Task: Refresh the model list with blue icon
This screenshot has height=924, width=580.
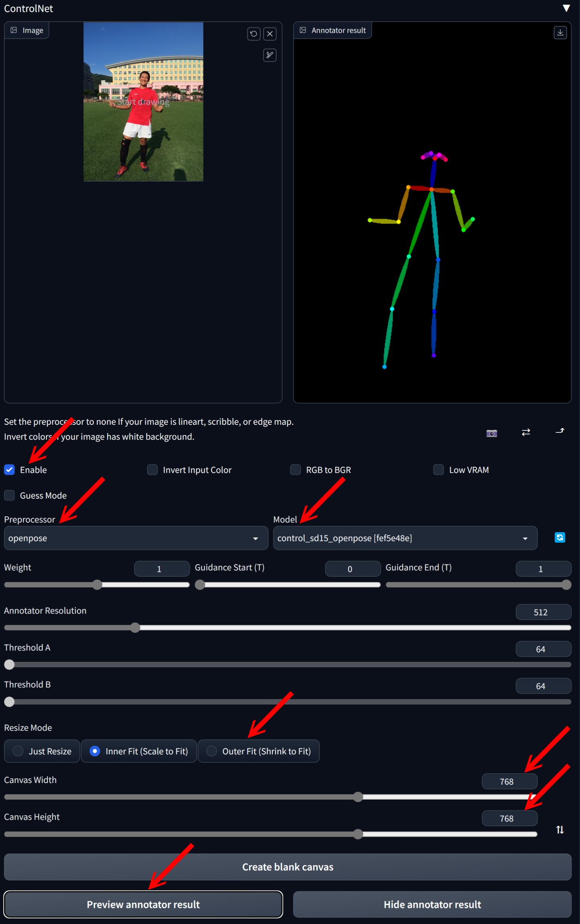Action: 559,537
